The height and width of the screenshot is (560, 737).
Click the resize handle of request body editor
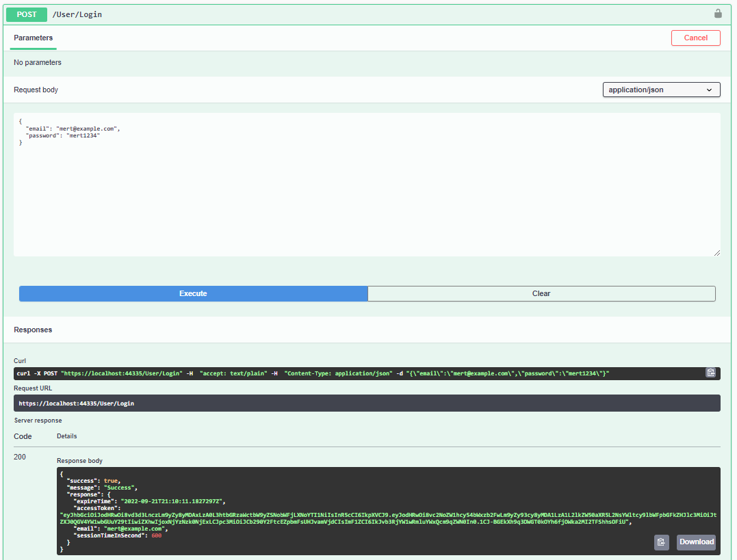716,252
